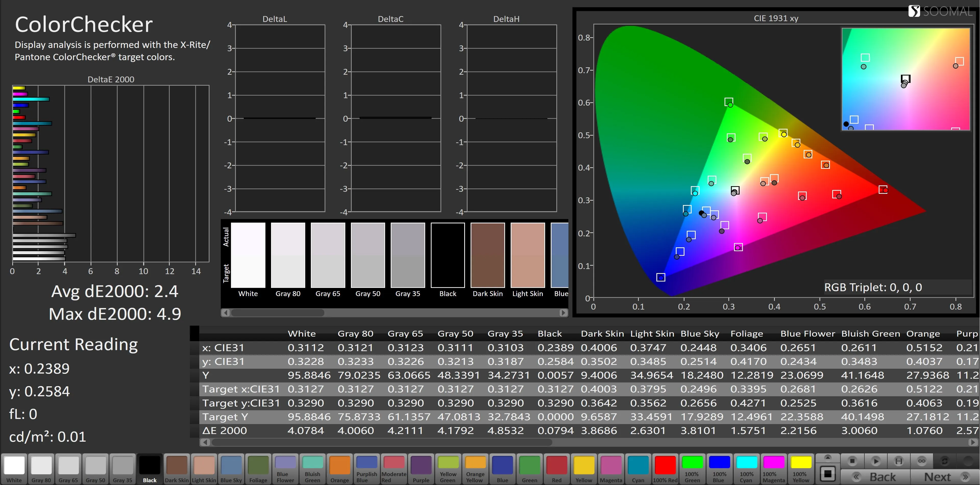Click the RGB Triplet: 0, 0, 0 readout

pyautogui.click(x=873, y=287)
